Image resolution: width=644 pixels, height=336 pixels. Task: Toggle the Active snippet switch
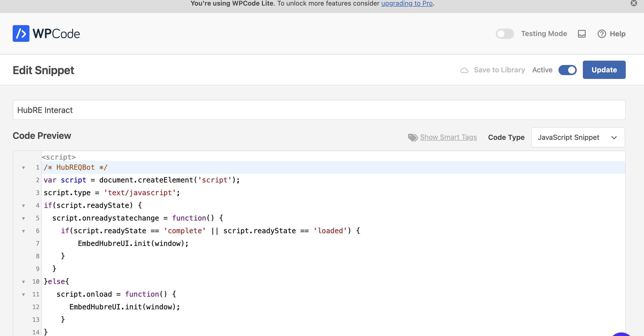[x=567, y=70]
